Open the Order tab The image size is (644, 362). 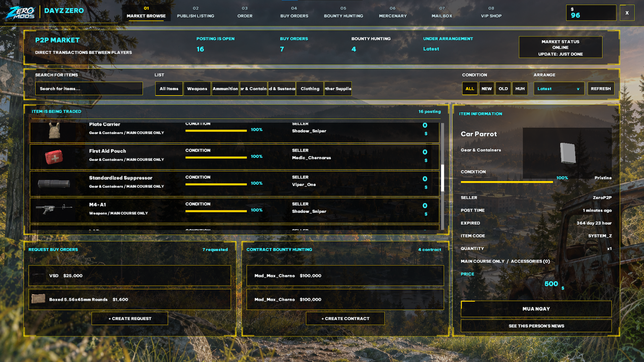(245, 12)
